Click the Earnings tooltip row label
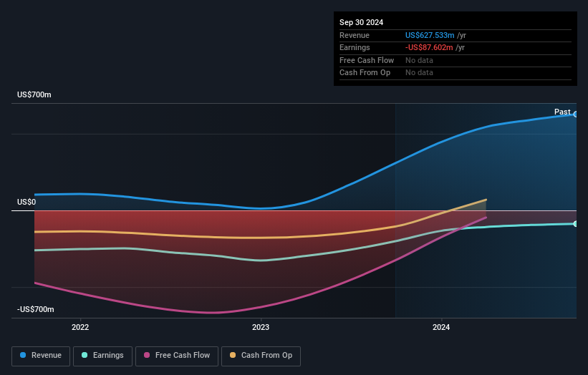588x375 pixels. click(355, 47)
